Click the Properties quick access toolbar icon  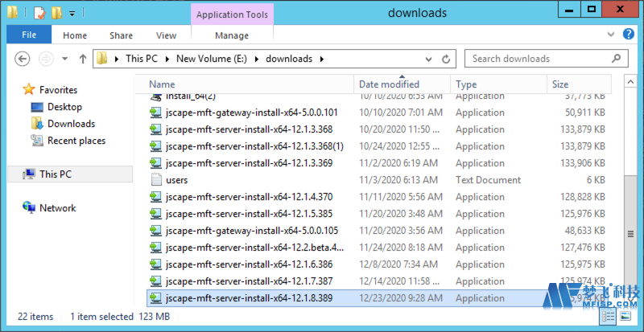[39, 13]
